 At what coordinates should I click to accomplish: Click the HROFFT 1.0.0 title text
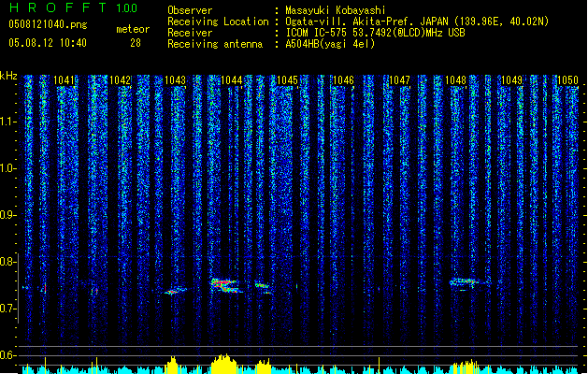pyautogui.click(x=74, y=7)
